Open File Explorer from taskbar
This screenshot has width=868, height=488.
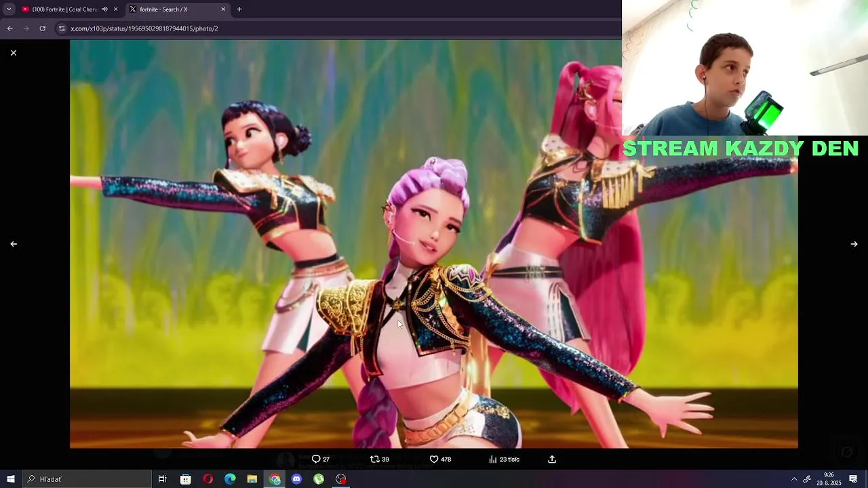tap(252, 479)
